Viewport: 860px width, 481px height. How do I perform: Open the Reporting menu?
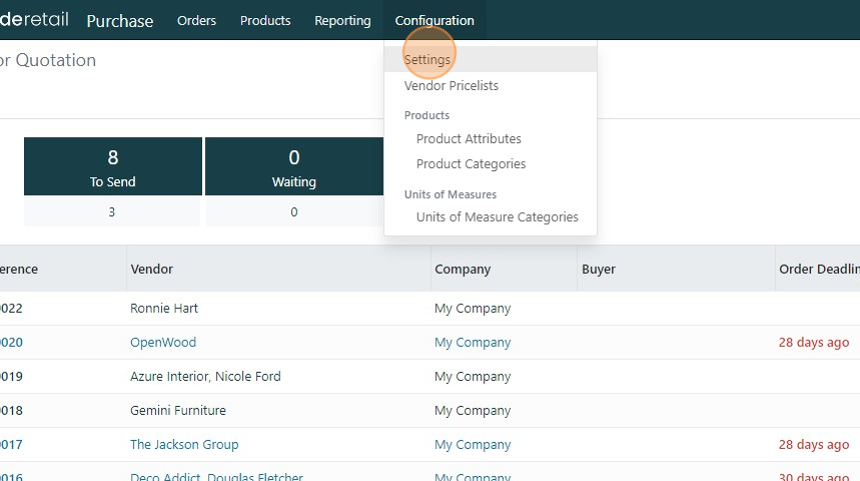[x=342, y=20]
